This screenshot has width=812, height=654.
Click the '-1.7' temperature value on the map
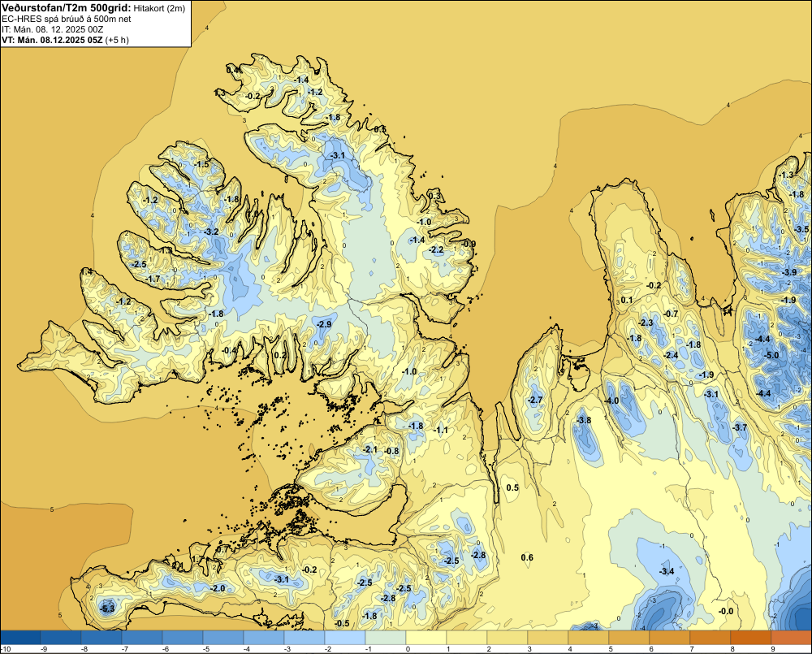(x=153, y=279)
